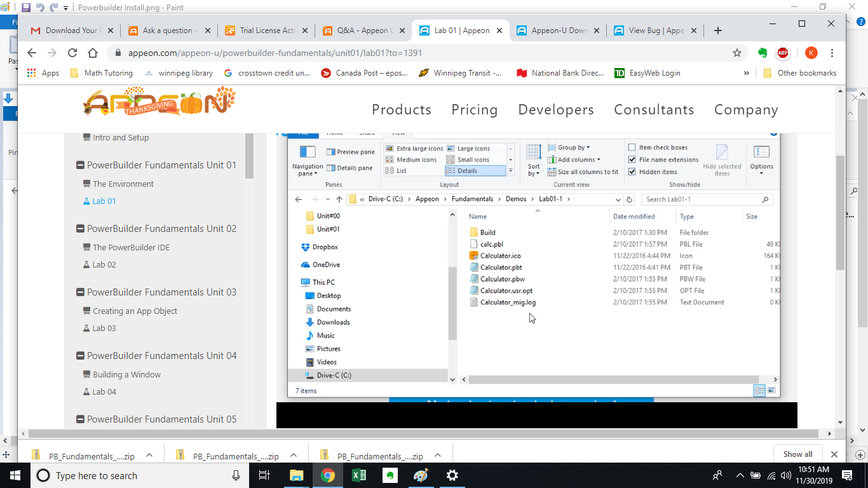Expand hidden bookmarks with the » chevron
This screenshot has height=488, width=868.
[x=746, y=73]
